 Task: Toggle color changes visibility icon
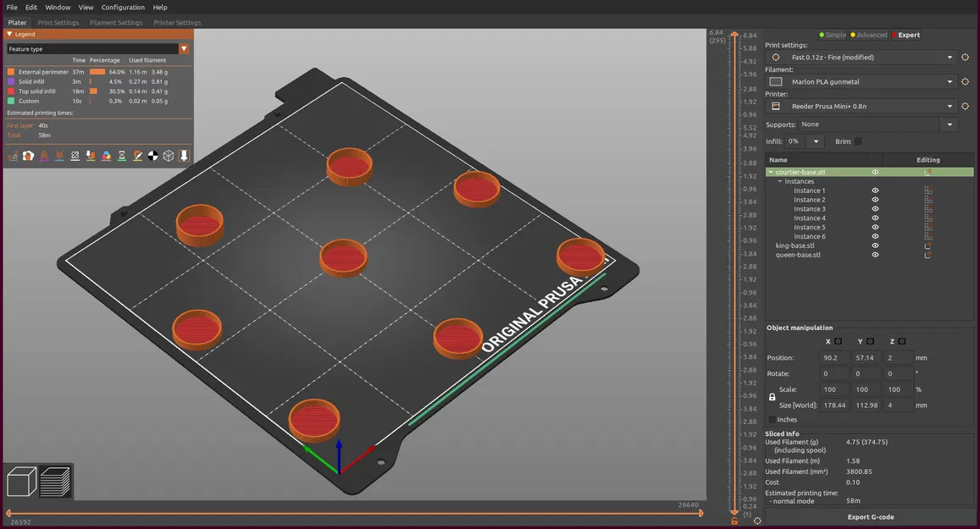tap(106, 156)
